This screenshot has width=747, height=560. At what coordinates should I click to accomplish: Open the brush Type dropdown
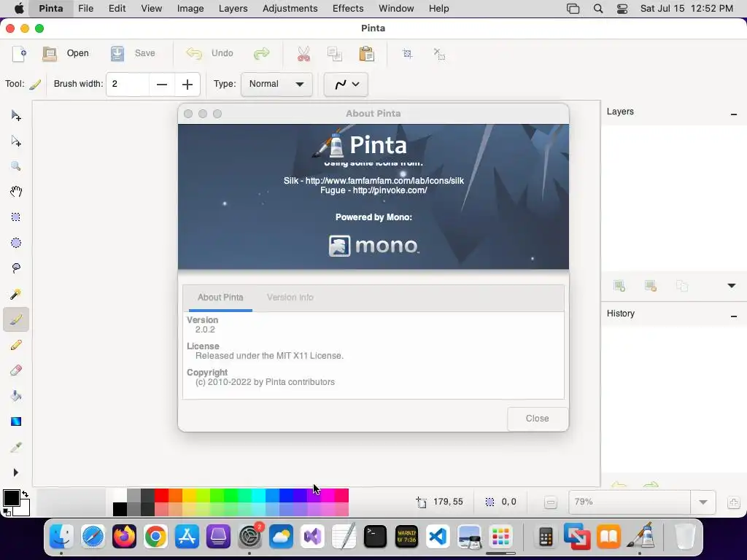tap(276, 85)
